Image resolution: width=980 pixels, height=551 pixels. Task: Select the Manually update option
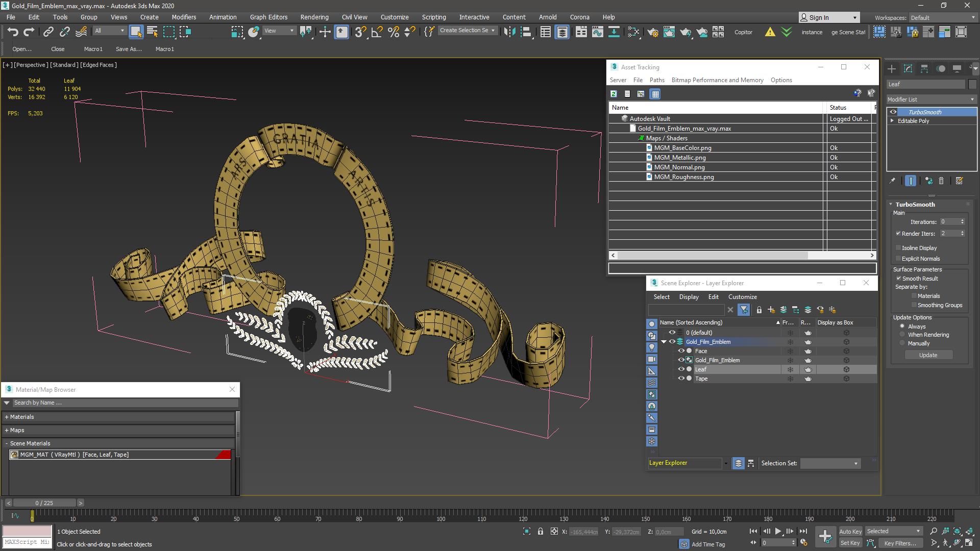902,343
